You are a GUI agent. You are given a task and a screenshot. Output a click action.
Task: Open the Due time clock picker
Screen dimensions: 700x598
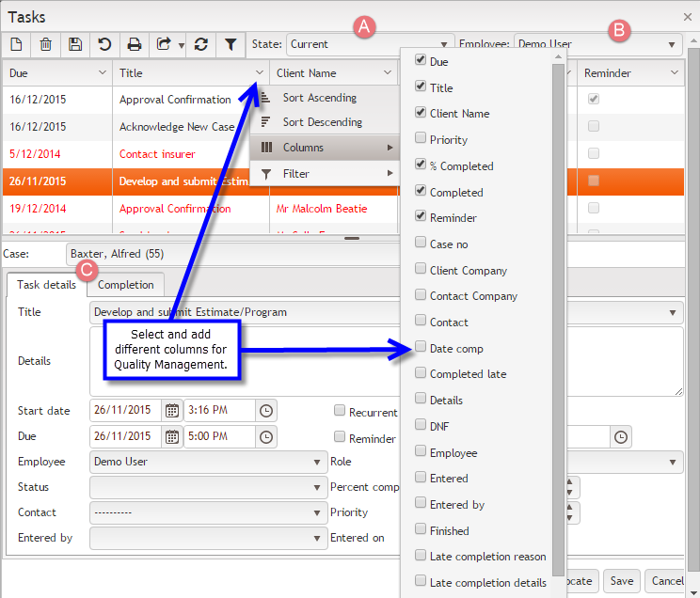[266, 436]
